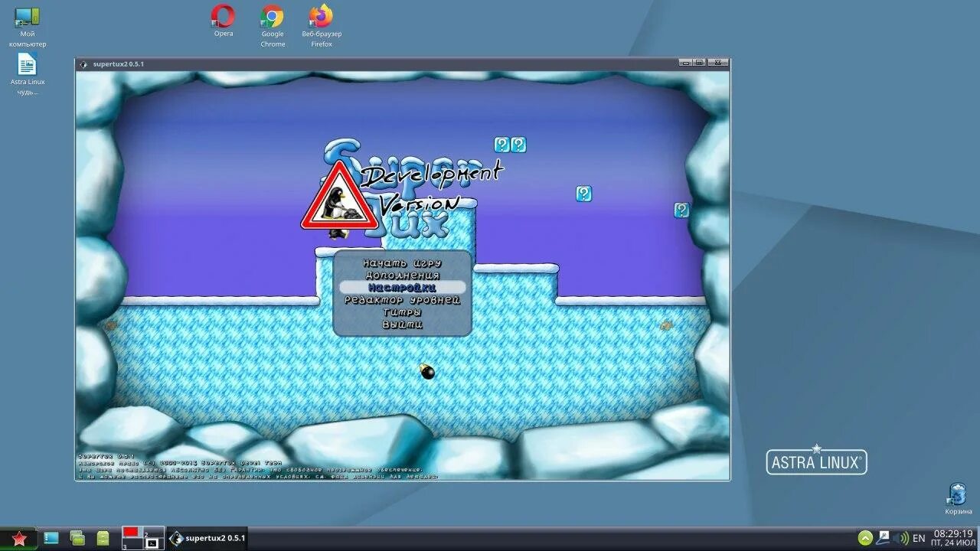Activate supertux2 0.5.1 taskbar button
This screenshot has width=980, height=551.
[207, 538]
